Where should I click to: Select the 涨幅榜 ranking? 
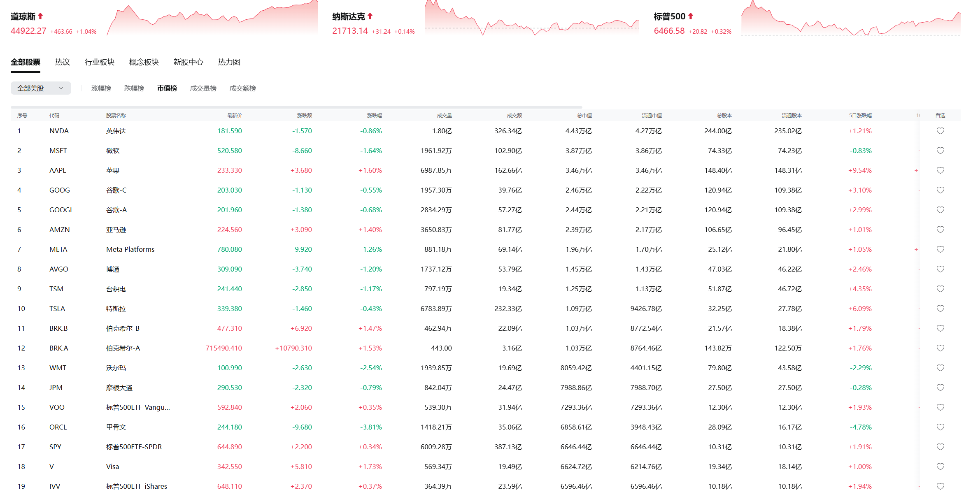[x=101, y=88]
